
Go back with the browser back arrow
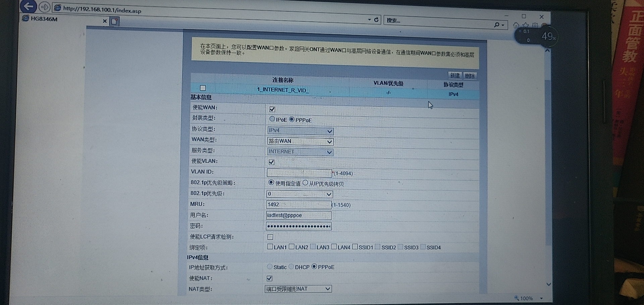pyautogui.click(x=28, y=6)
